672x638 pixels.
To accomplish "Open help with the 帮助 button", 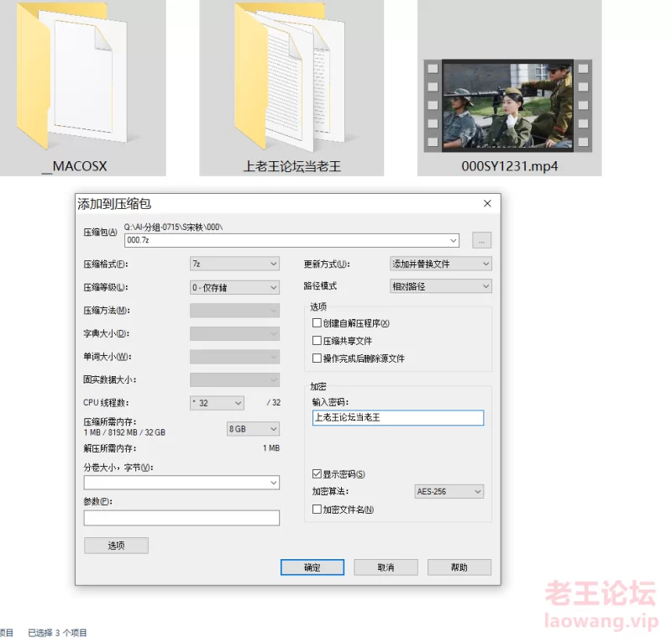I will tap(459, 567).
